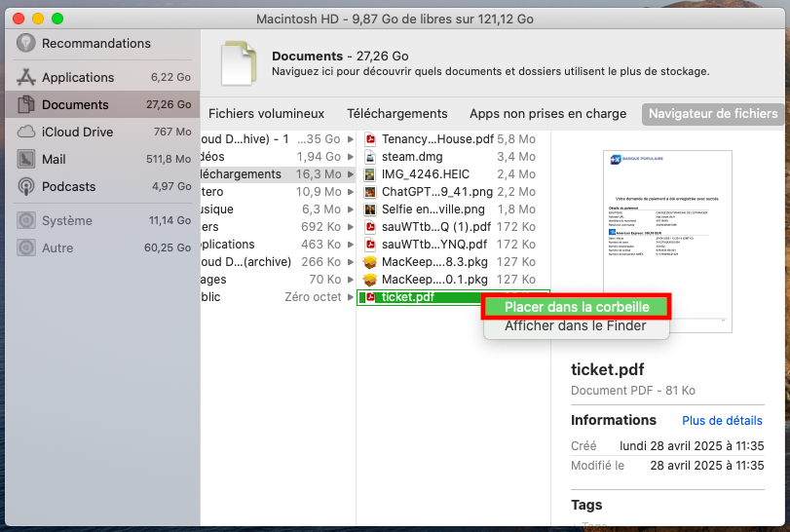Click the Autre sidebar icon

26,247
